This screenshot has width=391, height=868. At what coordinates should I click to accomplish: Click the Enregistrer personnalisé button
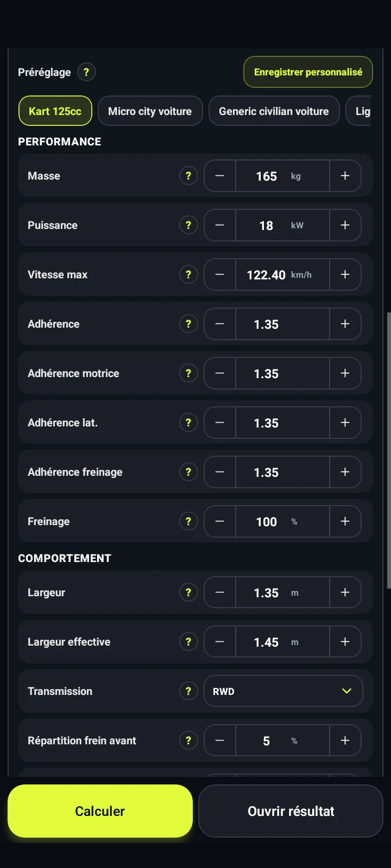pyautogui.click(x=308, y=72)
